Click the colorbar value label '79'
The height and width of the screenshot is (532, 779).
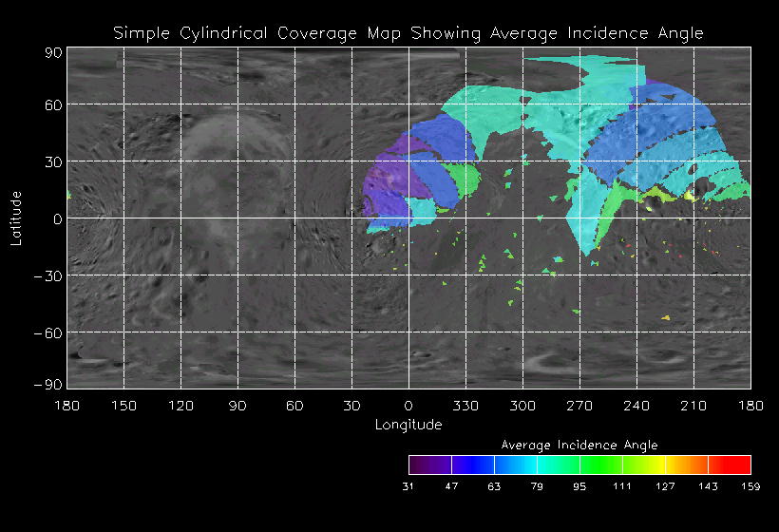(x=537, y=486)
